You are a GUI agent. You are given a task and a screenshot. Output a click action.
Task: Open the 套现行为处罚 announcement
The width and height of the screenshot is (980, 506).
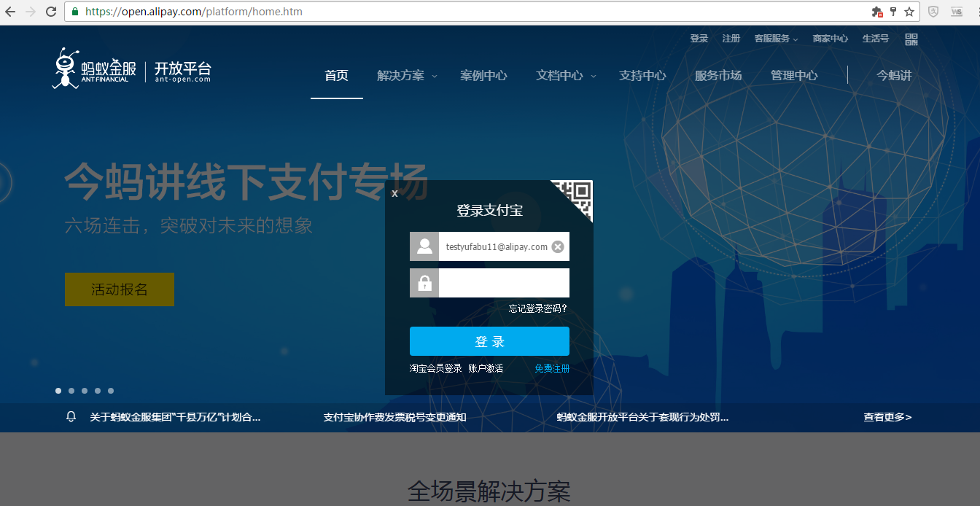click(642, 417)
